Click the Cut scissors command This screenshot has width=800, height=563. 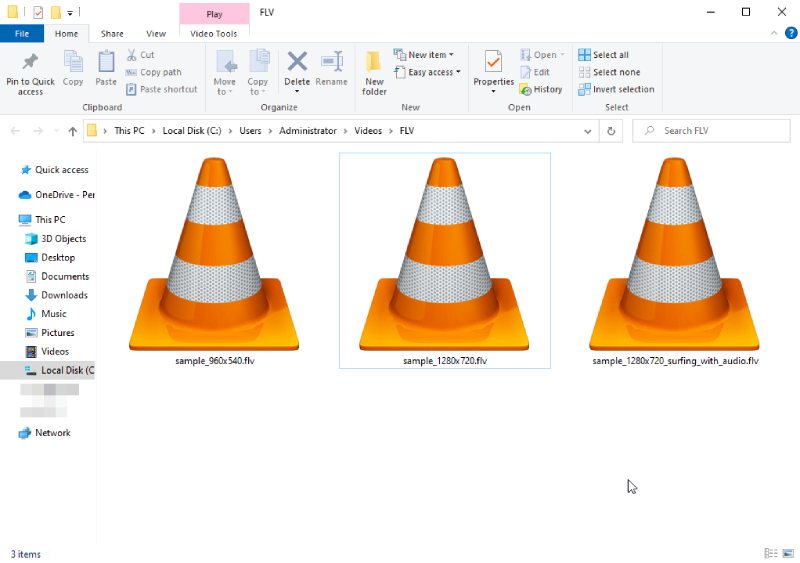point(140,55)
